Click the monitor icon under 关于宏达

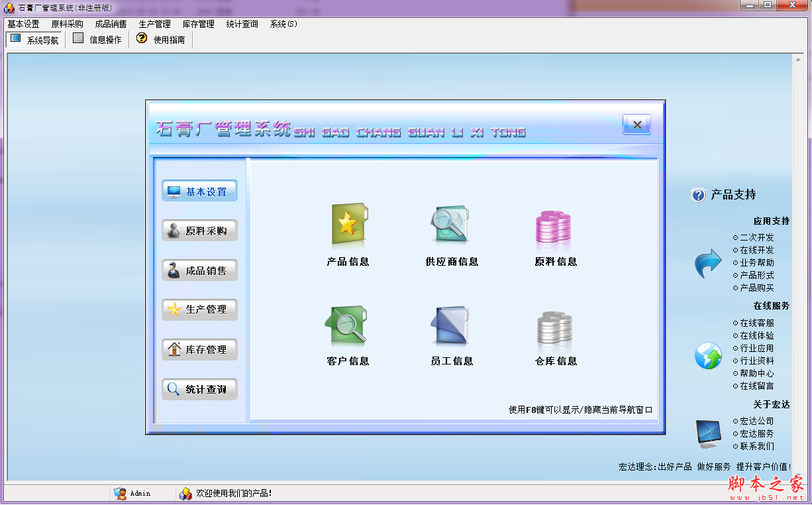(x=707, y=431)
